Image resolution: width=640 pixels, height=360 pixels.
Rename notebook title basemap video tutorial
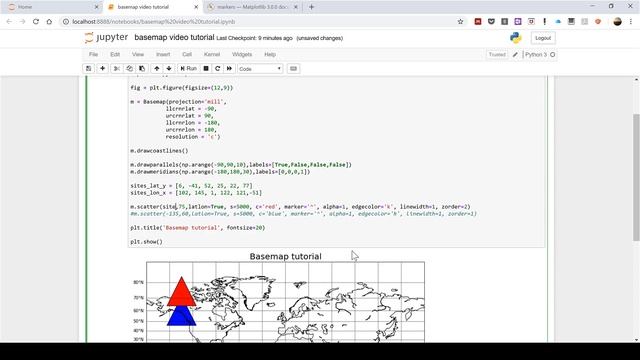pos(174,38)
